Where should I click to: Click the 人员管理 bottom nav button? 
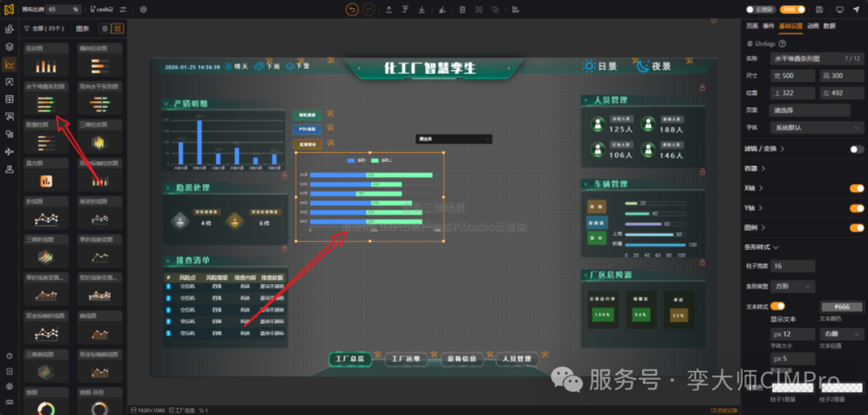(517, 359)
